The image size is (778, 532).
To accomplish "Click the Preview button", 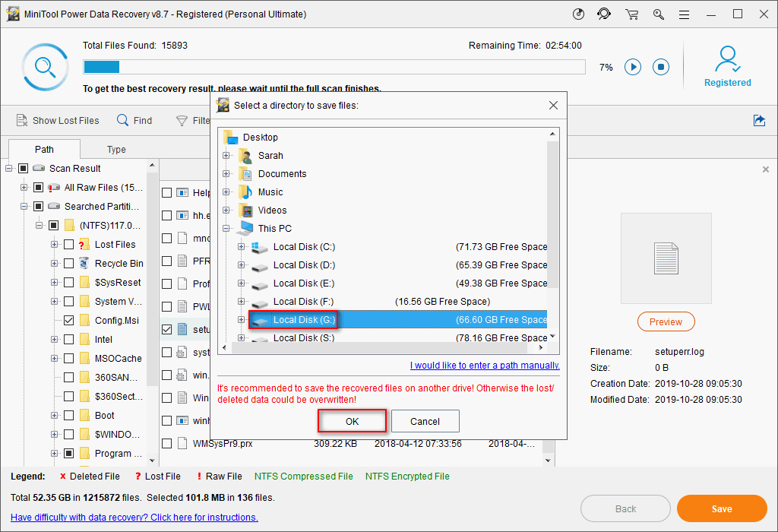I will [666, 321].
